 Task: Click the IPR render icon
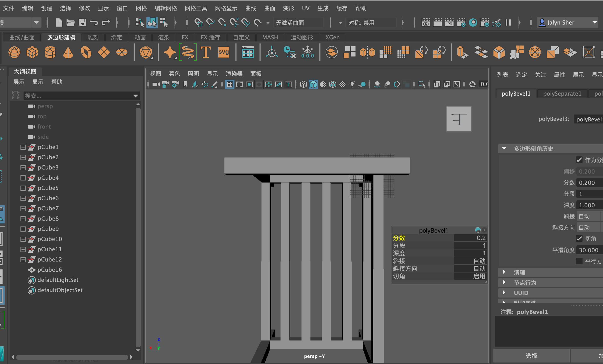coord(449,22)
